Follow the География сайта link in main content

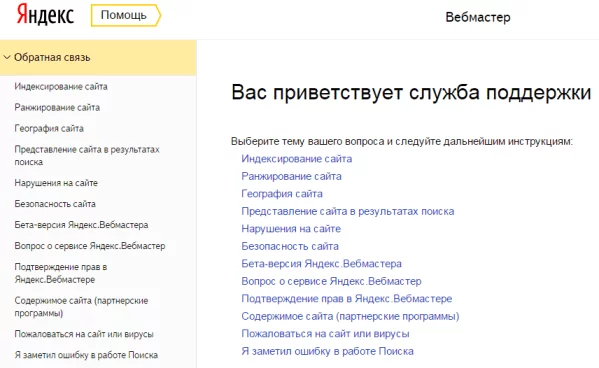click(x=282, y=194)
